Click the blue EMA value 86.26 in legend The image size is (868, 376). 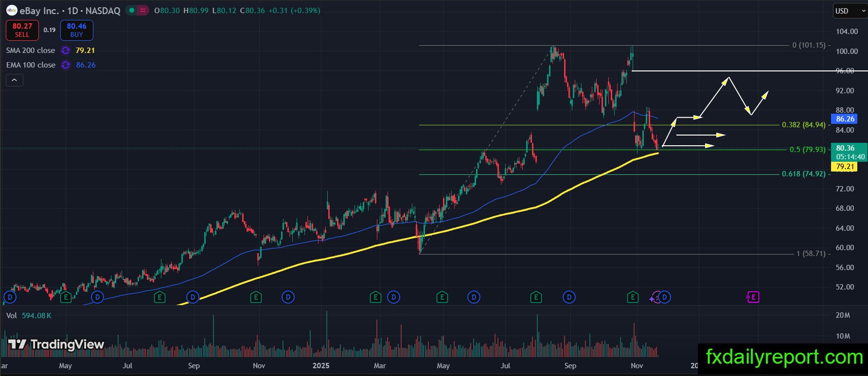[86, 65]
